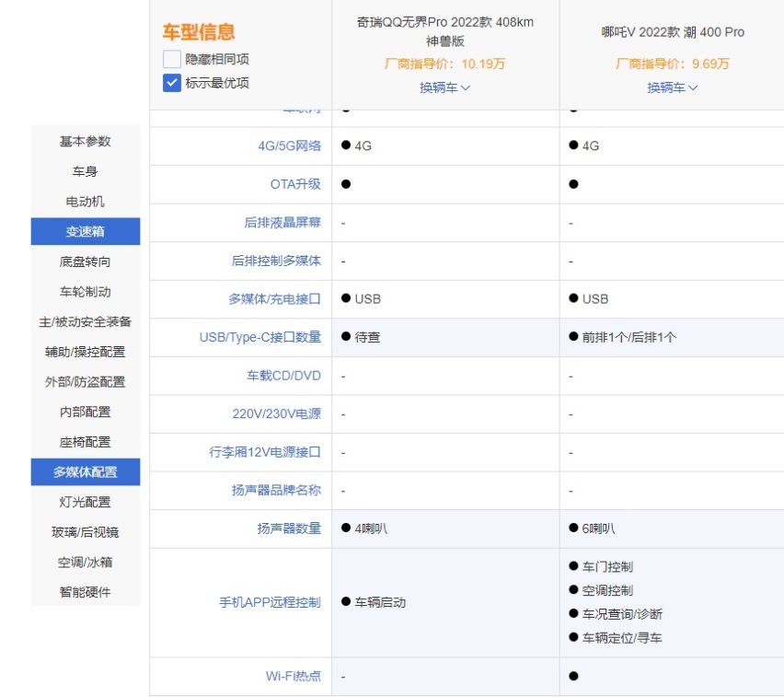Click the 车辆定位/寻车 entry
The width and height of the screenshot is (784, 697).
click(622, 638)
